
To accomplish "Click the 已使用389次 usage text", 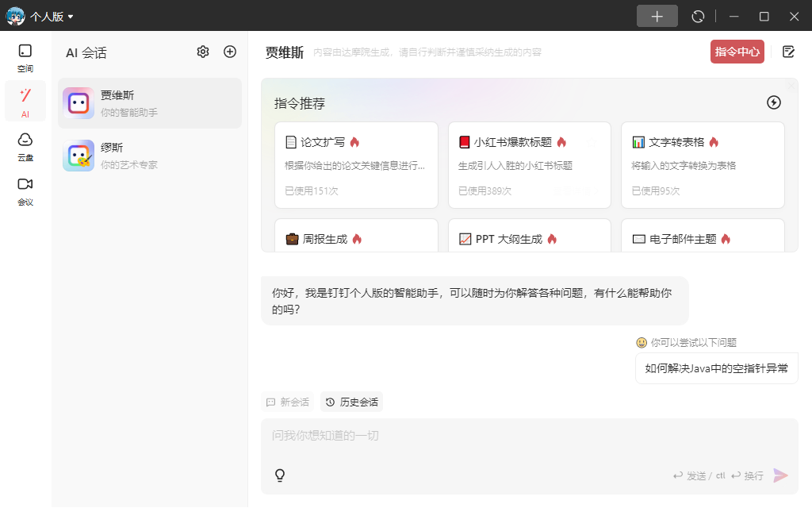I will (x=485, y=190).
